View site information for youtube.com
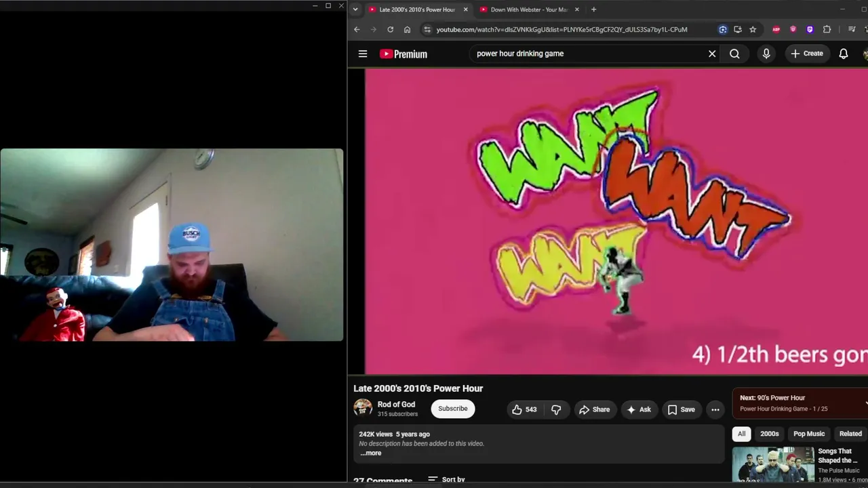 [x=427, y=29]
